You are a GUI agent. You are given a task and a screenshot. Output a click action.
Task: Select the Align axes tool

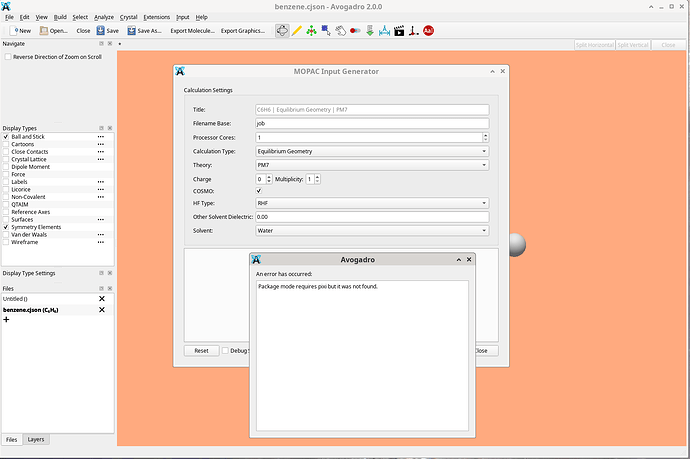tap(414, 31)
